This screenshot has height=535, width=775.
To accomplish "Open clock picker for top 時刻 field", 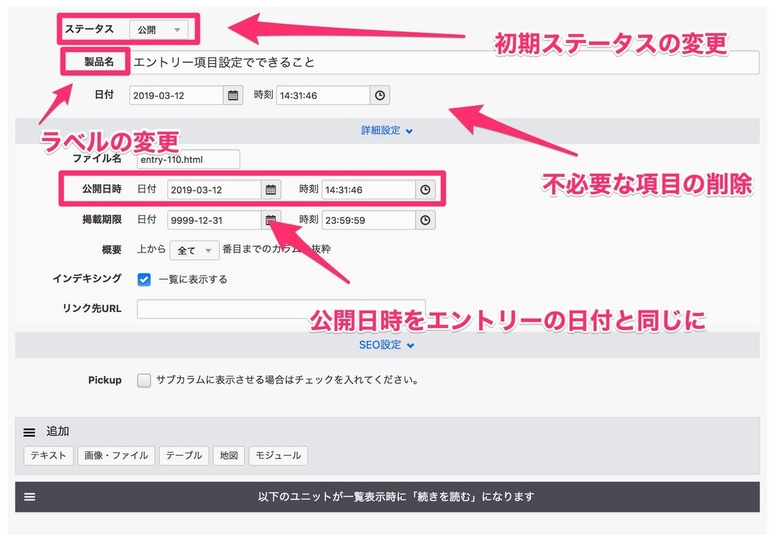I will pos(380,96).
